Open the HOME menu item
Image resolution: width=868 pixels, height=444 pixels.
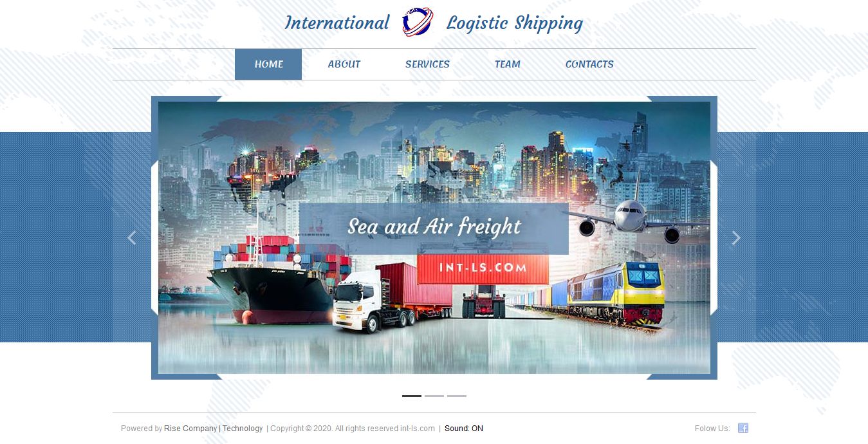pos(268,64)
